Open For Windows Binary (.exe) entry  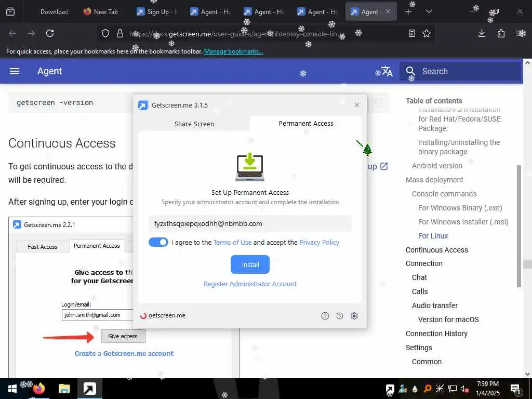tap(460, 208)
